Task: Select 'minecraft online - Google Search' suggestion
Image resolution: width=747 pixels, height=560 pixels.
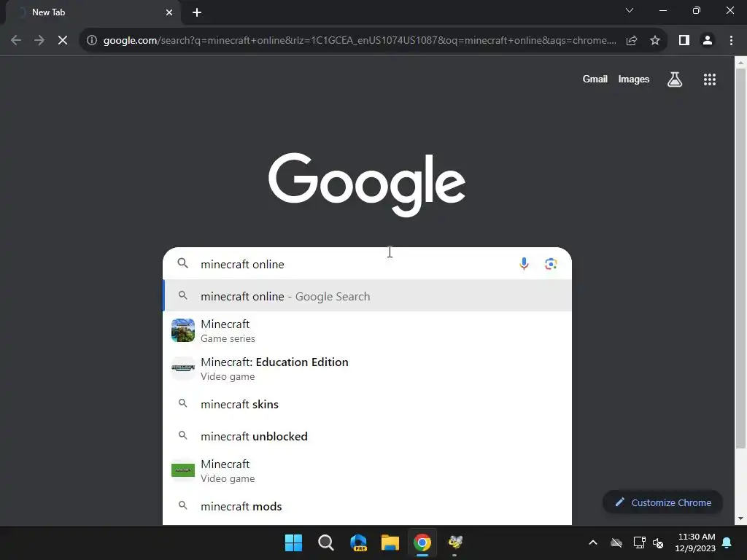Action: (x=368, y=296)
